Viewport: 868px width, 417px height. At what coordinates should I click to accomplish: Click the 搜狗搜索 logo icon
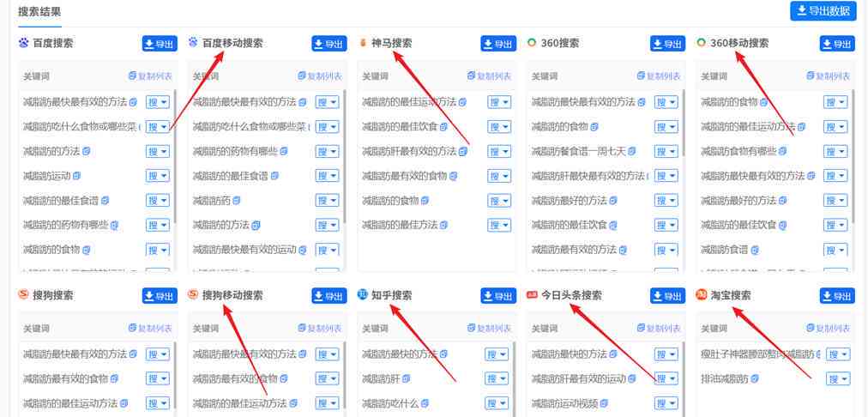[24, 294]
